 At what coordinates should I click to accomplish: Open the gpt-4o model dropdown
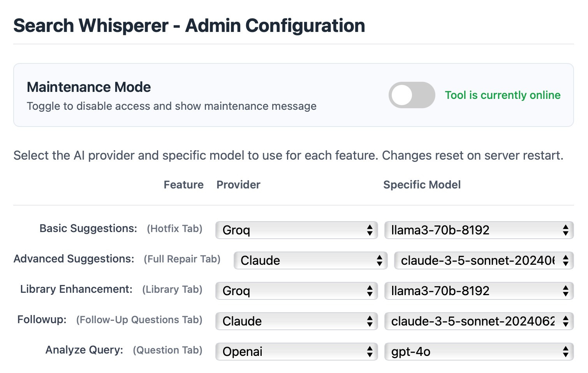tap(479, 351)
